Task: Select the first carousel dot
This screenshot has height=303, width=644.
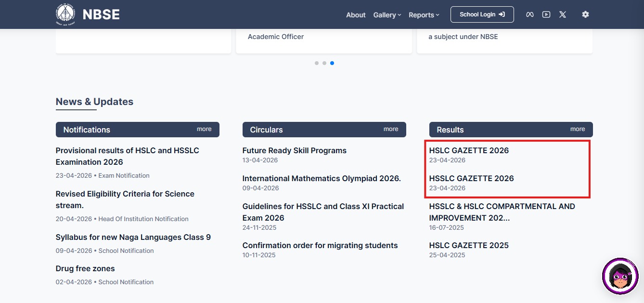Action: 316,63
